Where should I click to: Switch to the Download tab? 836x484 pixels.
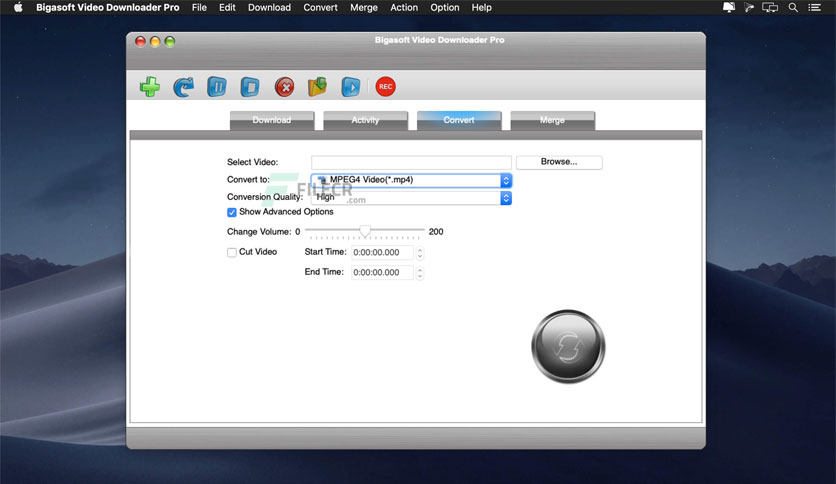tap(272, 120)
